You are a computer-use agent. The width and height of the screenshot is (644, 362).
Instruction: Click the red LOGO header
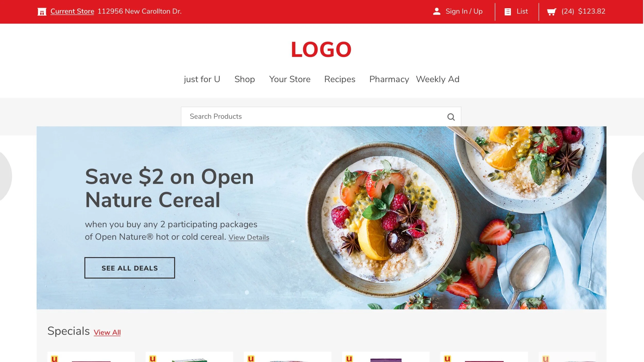click(x=321, y=49)
